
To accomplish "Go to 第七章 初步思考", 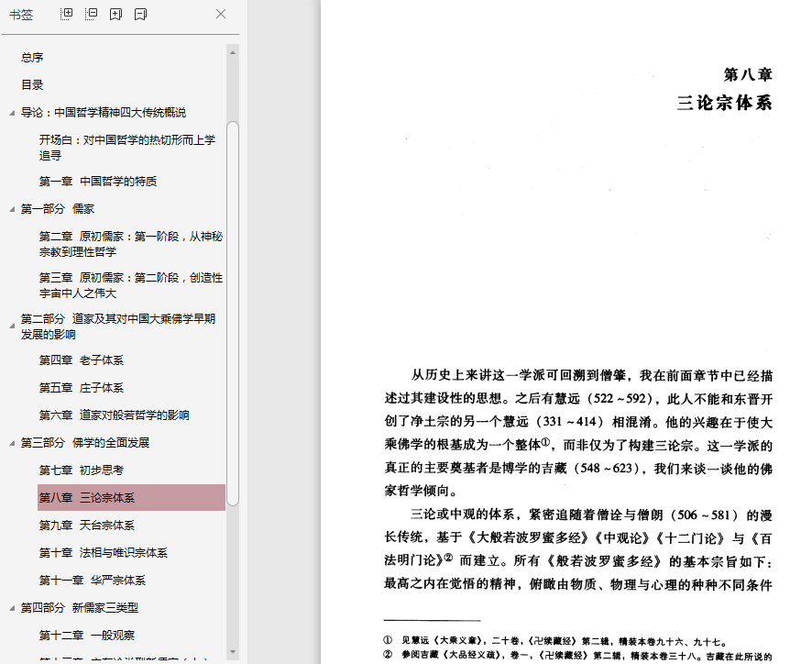I will pyautogui.click(x=82, y=470).
